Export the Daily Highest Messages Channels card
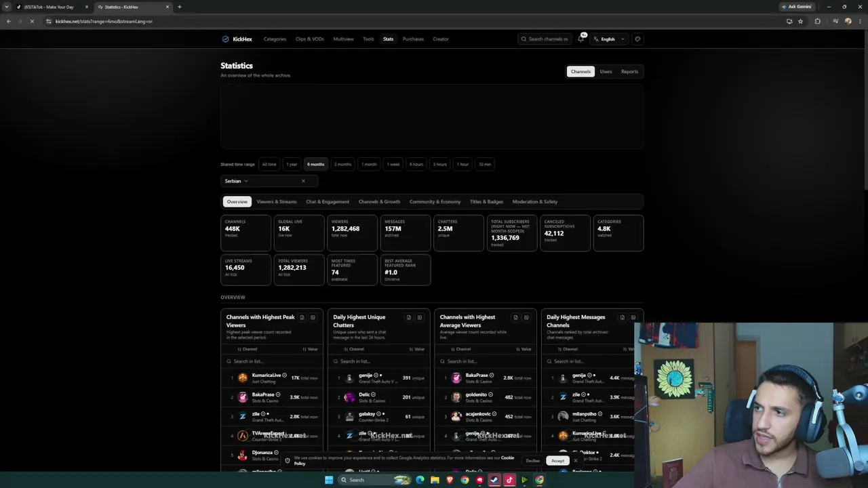 pyautogui.click(x=623, y=317)
